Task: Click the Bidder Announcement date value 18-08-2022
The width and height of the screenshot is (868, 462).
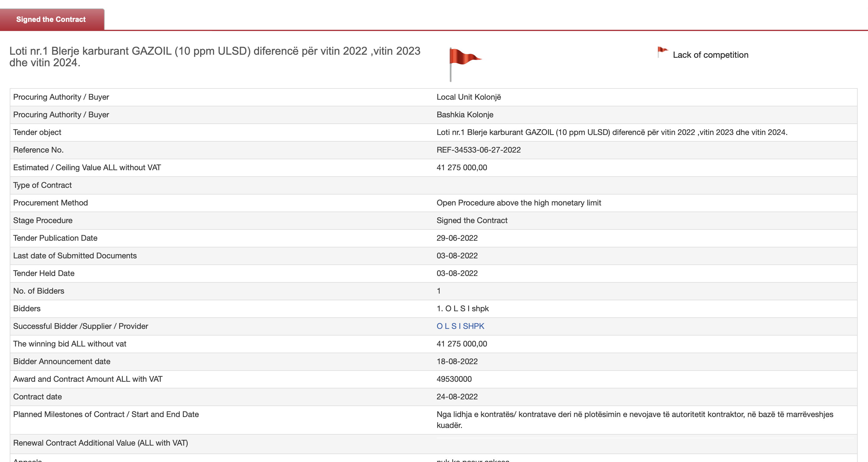Action: coord(457,361)
